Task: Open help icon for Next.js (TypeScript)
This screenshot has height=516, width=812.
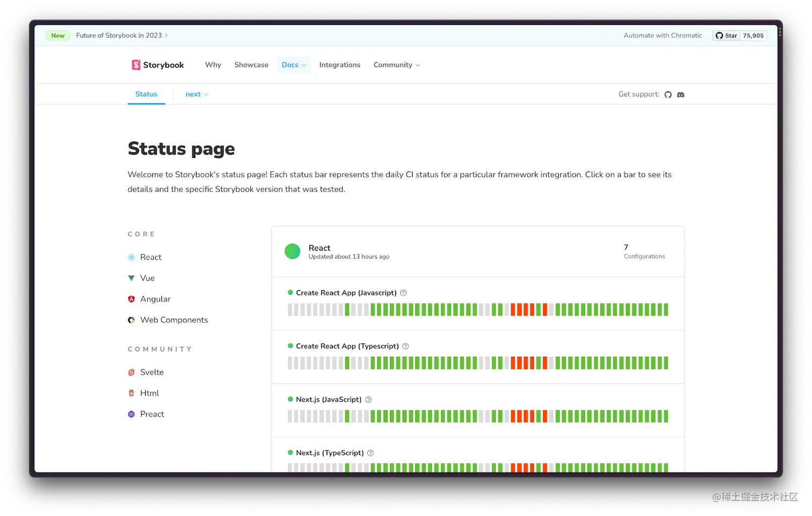Action: [x=371, y=453]
